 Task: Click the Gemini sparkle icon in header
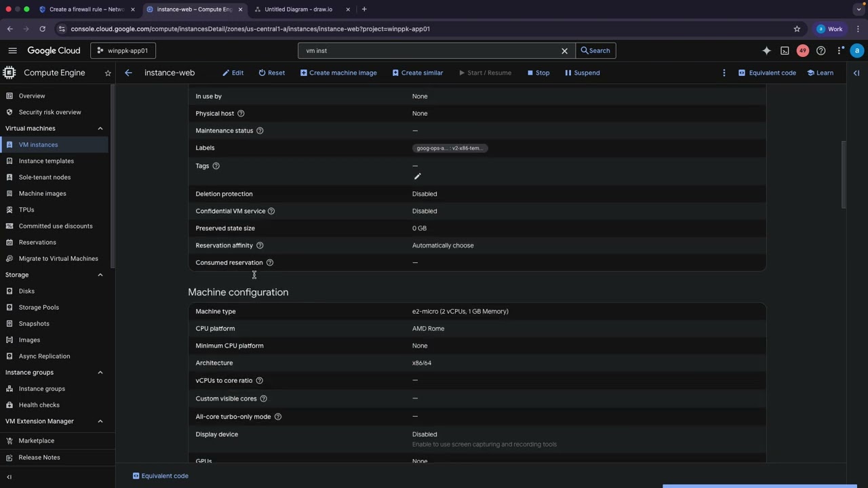tap(766, 51)
